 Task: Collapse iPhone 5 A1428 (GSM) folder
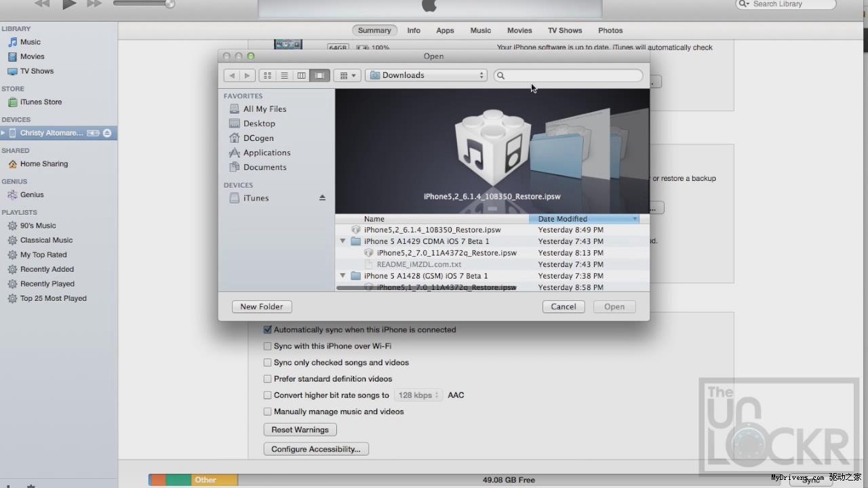tap(342, 276)
